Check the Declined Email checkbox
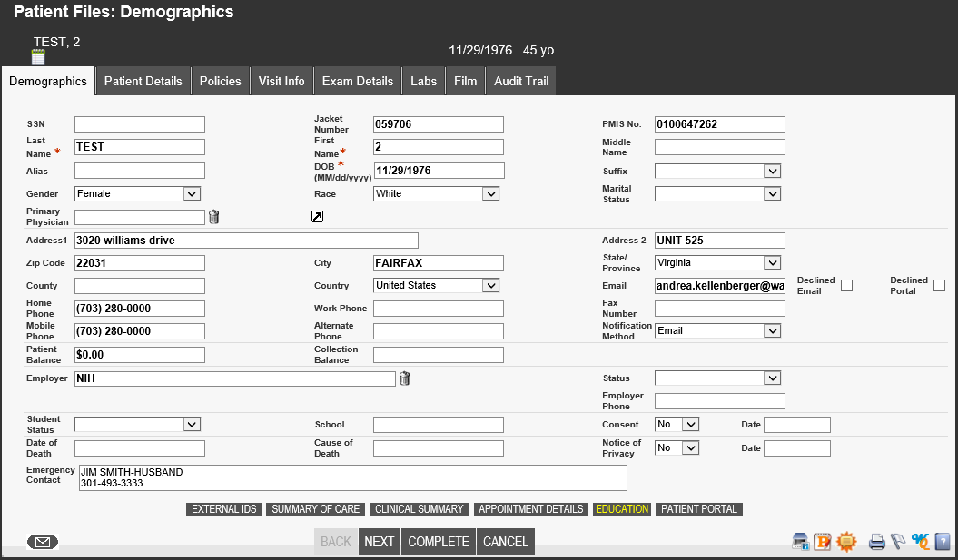This screenshot has width=958, height=560. tap(847, 285)
